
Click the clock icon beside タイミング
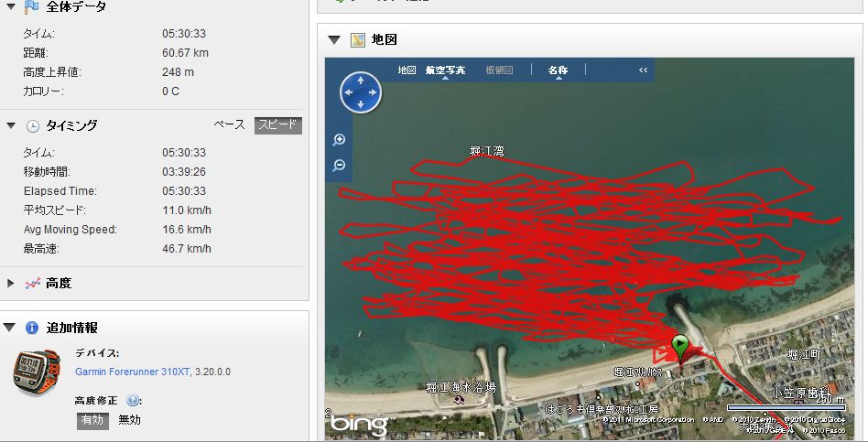(x=33, y=126)
